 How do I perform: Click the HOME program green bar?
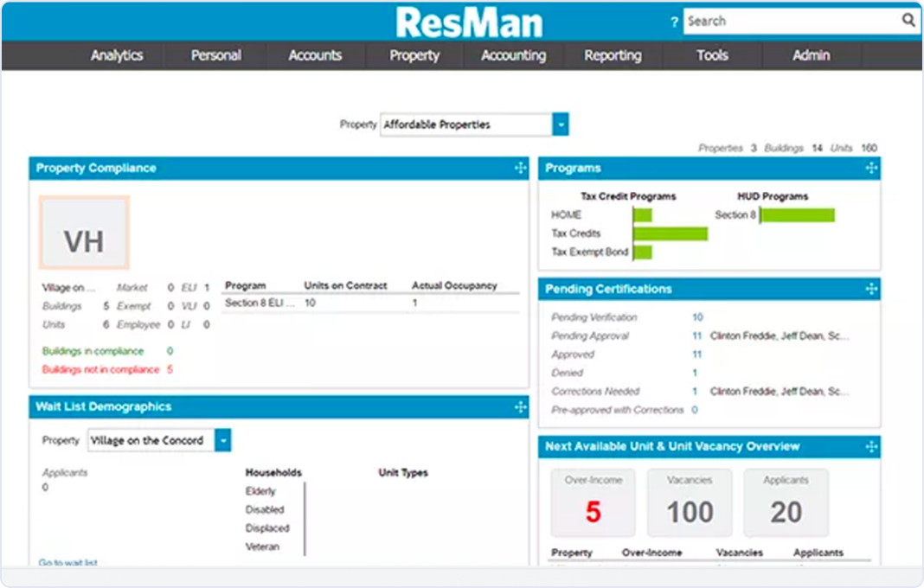point(643,215)
